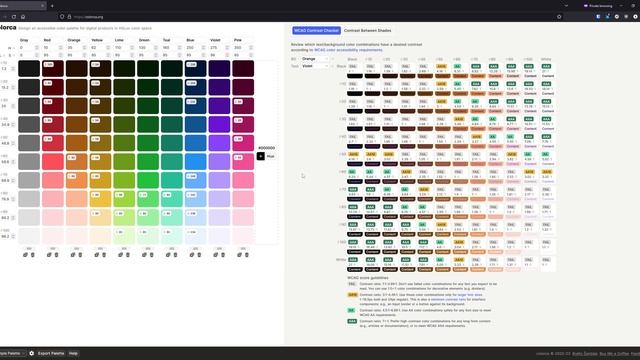Delete the Teal column using its trash icon

pyautogui.click(x=176, y=255)
